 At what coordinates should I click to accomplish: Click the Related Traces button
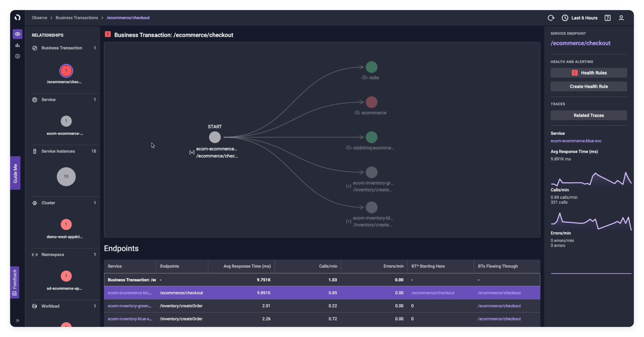click(x=589, y=115)
